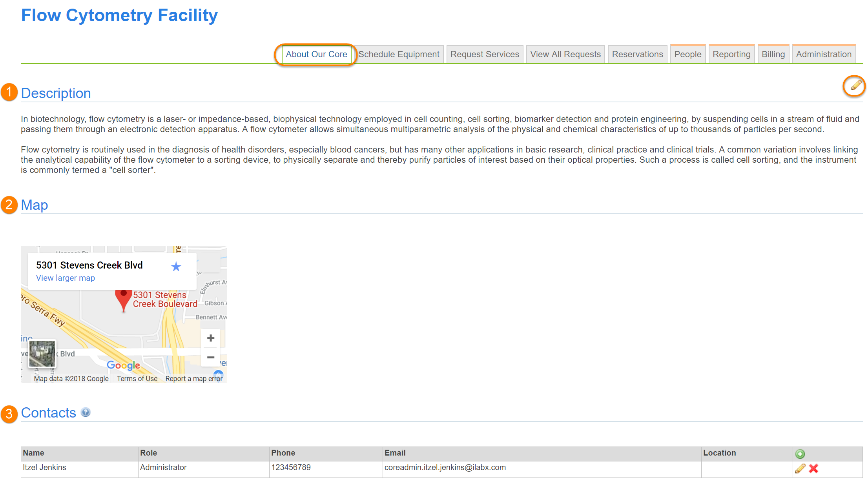Zoom out on the map
Viewport: 868px width, 483px height.
point(211,357)
